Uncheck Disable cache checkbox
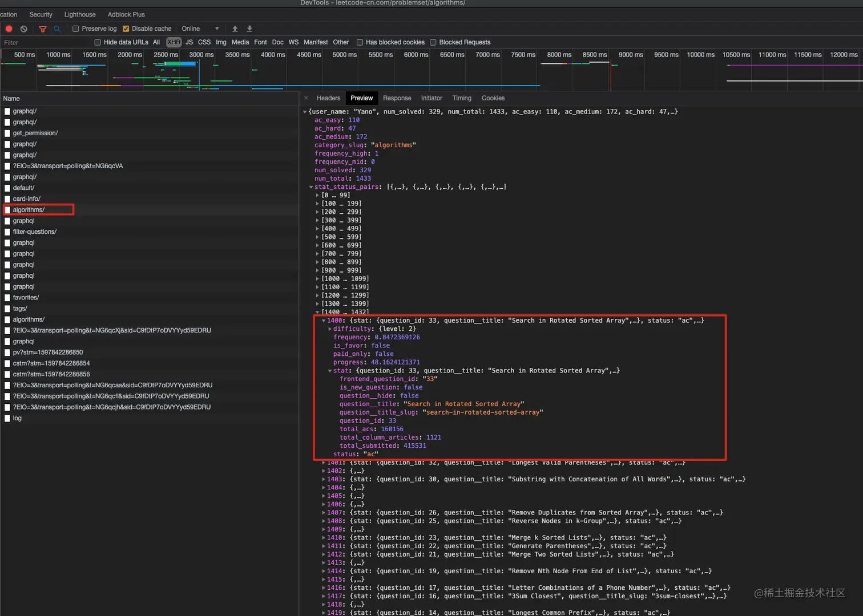 click(126, 29)
